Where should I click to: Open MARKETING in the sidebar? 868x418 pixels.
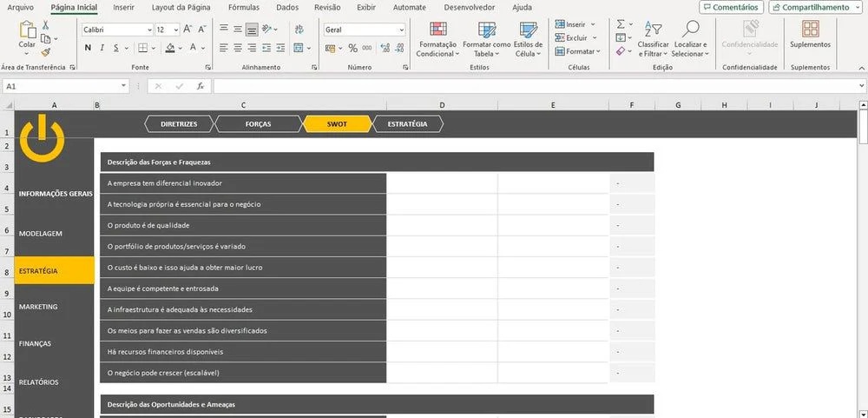(x=38, y=307)
